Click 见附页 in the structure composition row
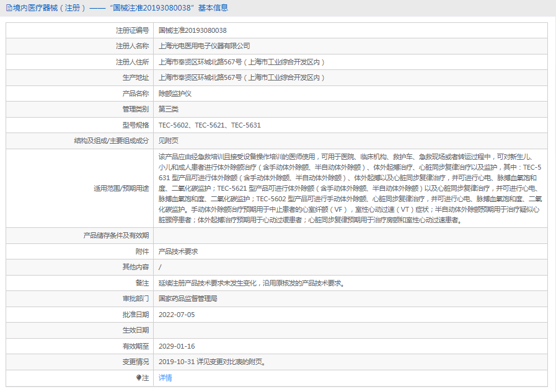This screenshot has width=556, height=392. pyautogui.click(x=169, y=141)
